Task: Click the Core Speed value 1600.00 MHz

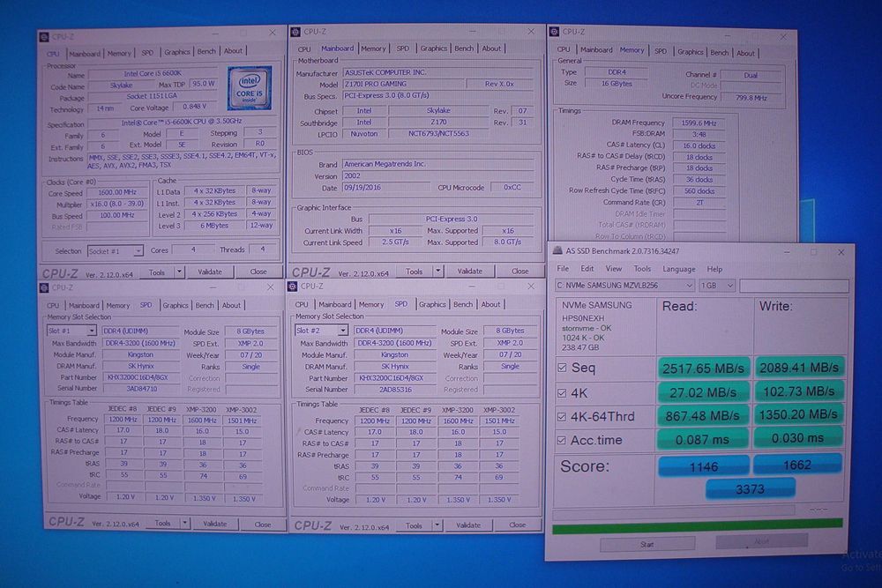Action: point(117,192)
